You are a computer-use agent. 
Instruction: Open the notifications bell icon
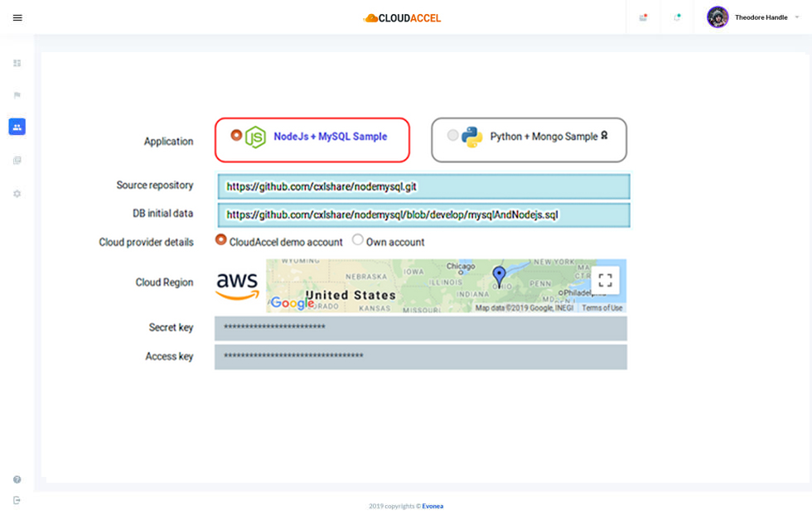677,17
